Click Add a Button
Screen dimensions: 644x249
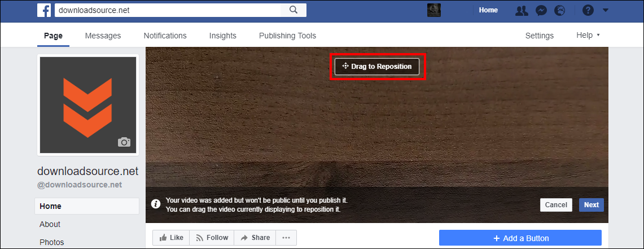tap(520, 238)
